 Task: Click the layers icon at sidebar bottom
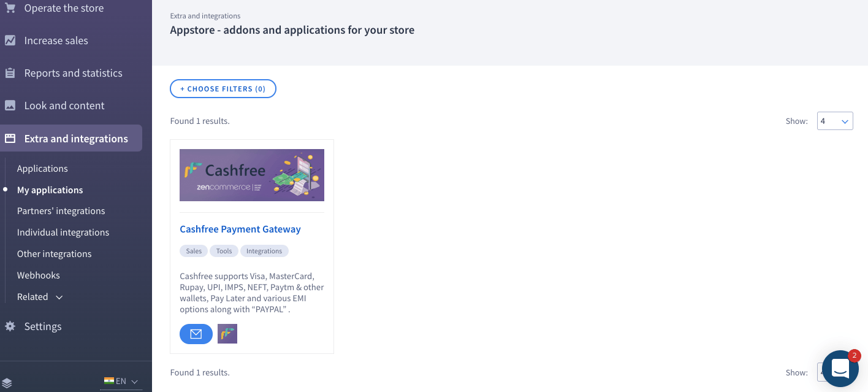[7, 383]
